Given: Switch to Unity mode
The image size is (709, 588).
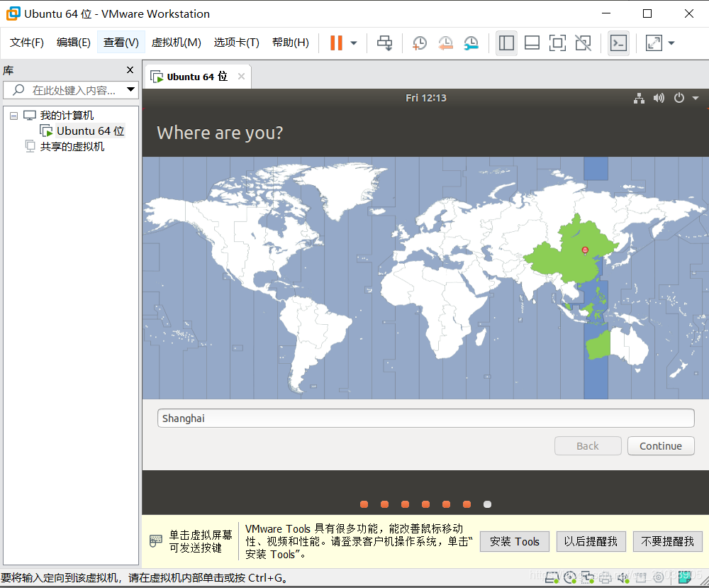Looking at the screenshot, I should [x=584, y=43].
